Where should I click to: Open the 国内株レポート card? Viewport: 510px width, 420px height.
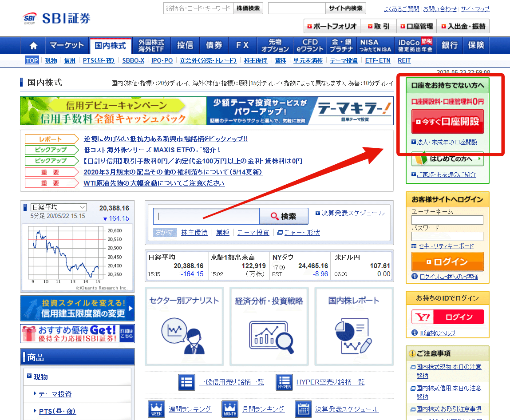click(354, 326)
